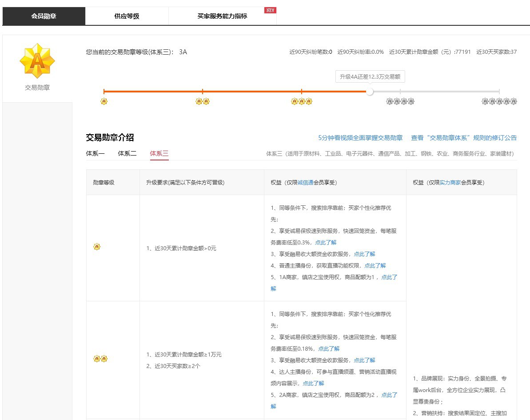Open the 供应等级 tab

click(x=127, y=16)
